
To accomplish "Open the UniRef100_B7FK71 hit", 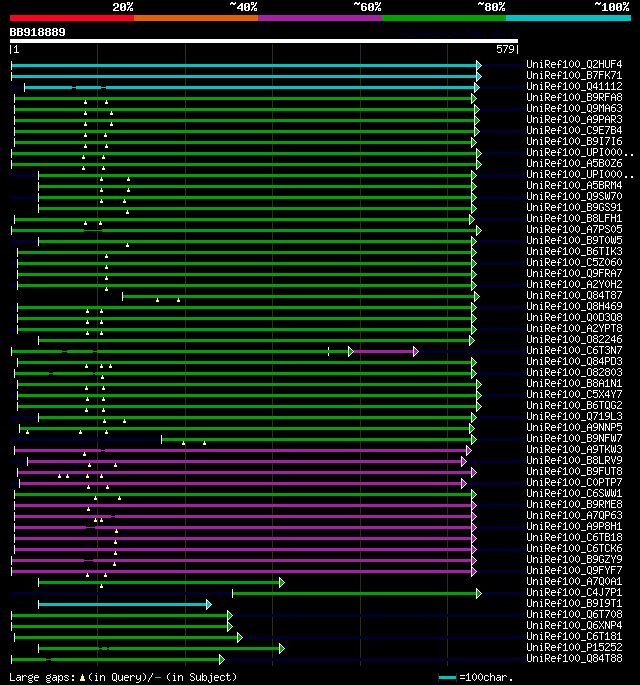I will click(x=574, y=75).
